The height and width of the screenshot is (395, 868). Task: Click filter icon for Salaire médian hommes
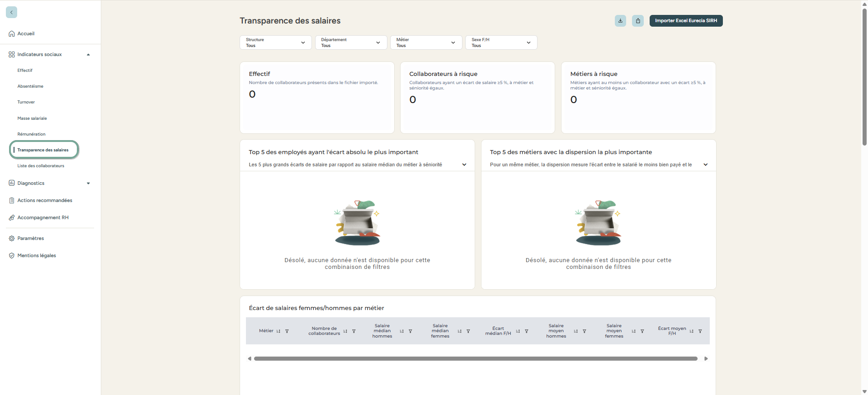[410, 331]
